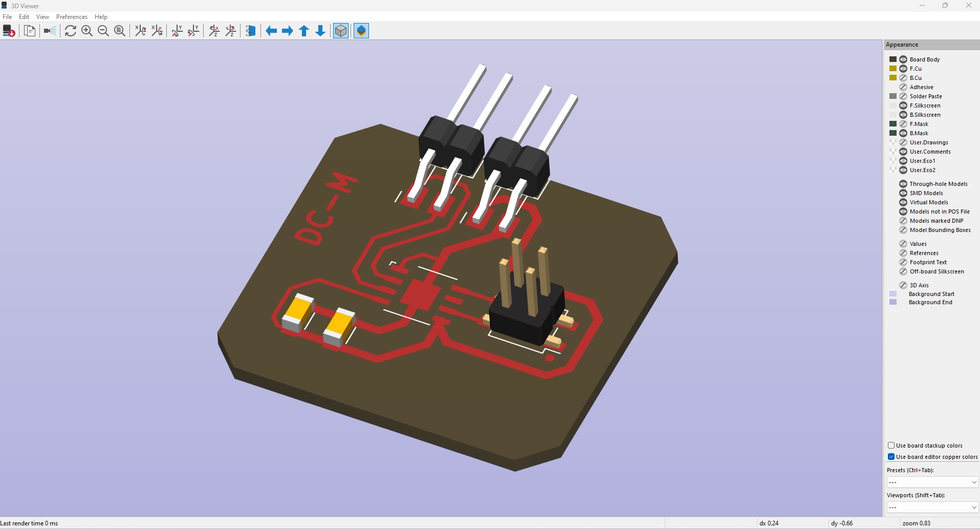Show References text
Viewport: 980px width, 529px height.
(x=903, y=253)
